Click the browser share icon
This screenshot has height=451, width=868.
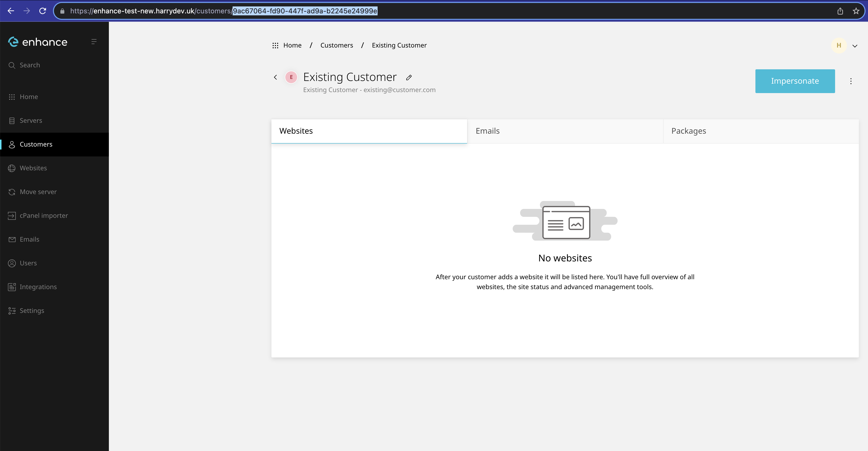click(x=840, y=11)
